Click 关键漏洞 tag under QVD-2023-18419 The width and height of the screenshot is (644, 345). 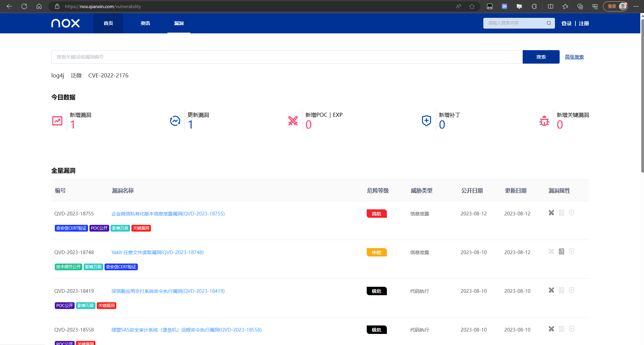(107, 306)
